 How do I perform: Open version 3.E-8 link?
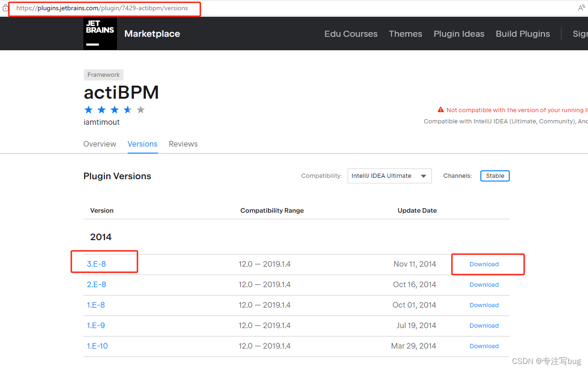pyautogui.click(x=96, y=264)
